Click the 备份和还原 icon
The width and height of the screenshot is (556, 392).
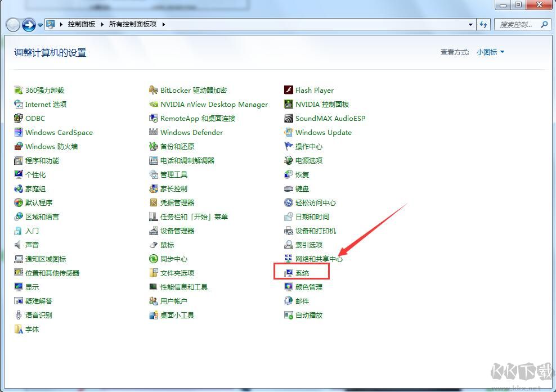coord(154,146)
